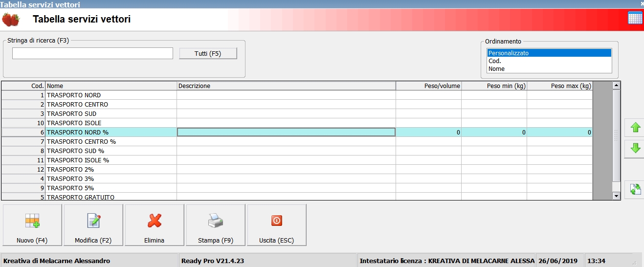Select the TRASPORTO CENTRO % row
The height and width of the screenshot is (267, 644).
[x=297, y=141]
